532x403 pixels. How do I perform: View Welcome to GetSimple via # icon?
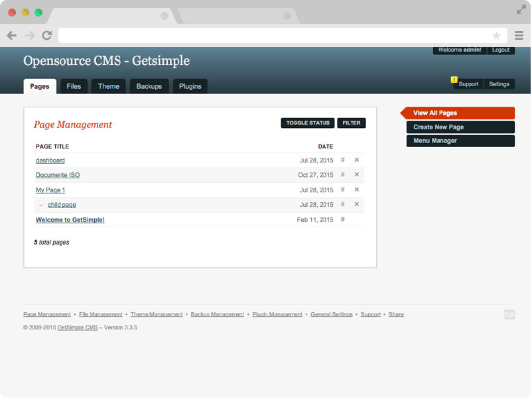click(343, 219)
